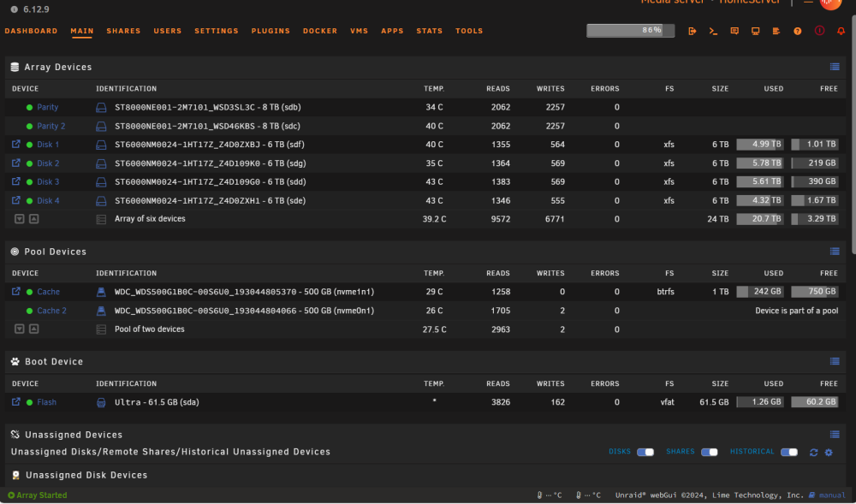Browse Disk 2 via its open-link icon
Viewport: 856px width, 504px height.
tap(15, 163)
